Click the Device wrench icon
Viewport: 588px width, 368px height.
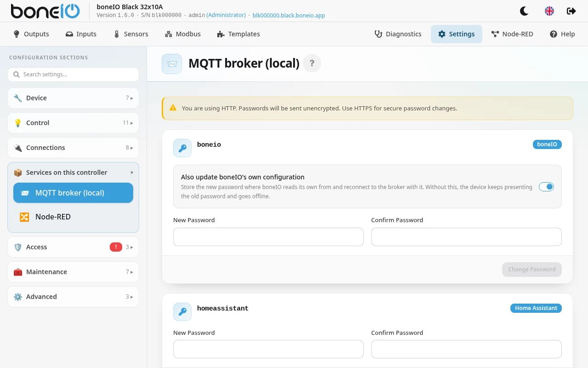(18, 98)
